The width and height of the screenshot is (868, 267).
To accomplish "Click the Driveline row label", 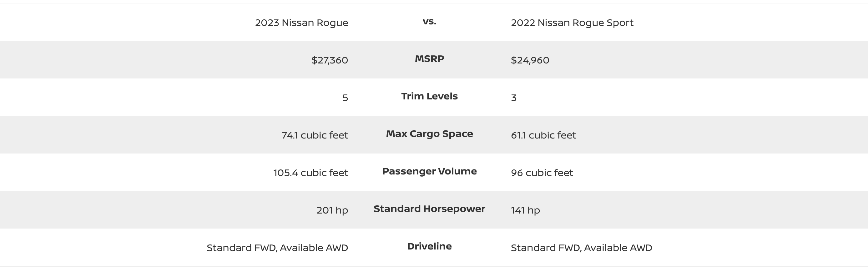I will point(429,246).
